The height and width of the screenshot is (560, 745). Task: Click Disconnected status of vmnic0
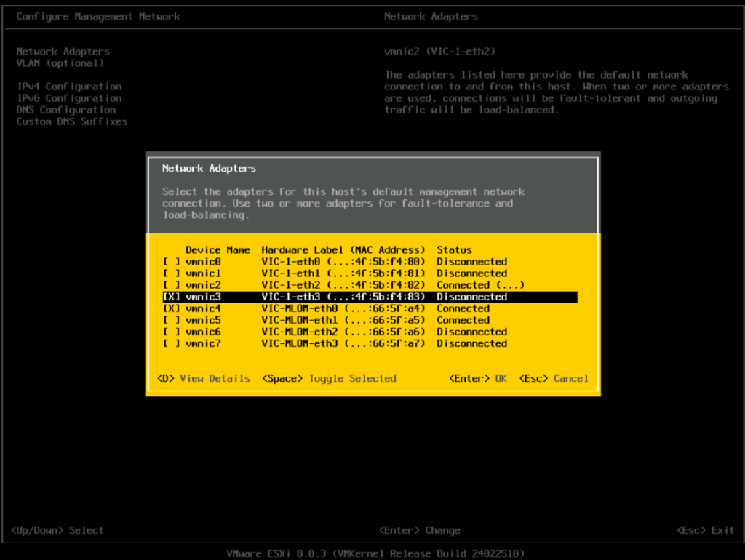point(471,262)
